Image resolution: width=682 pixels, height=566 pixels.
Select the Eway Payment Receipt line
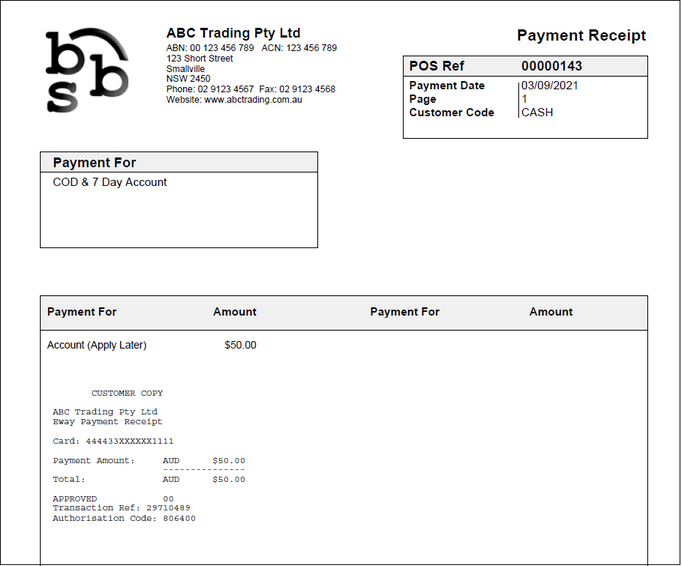click(107, 422)
